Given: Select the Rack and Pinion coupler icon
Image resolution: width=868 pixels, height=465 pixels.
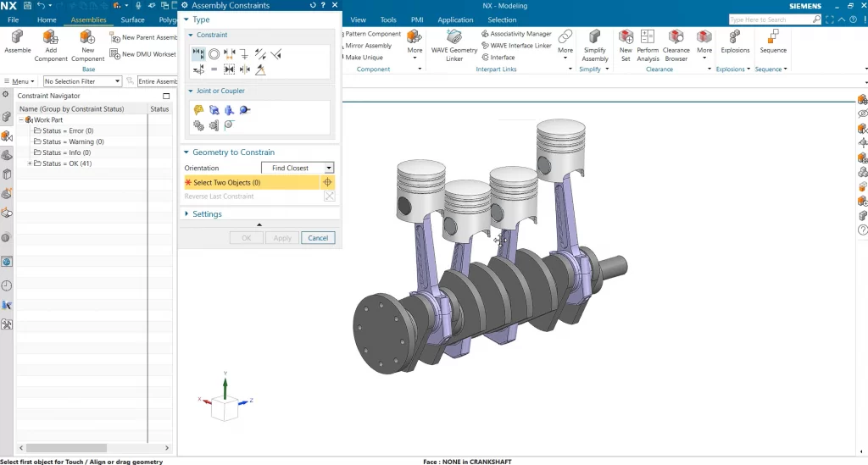Looking at the screenshot, I should [x=214, y=125].
